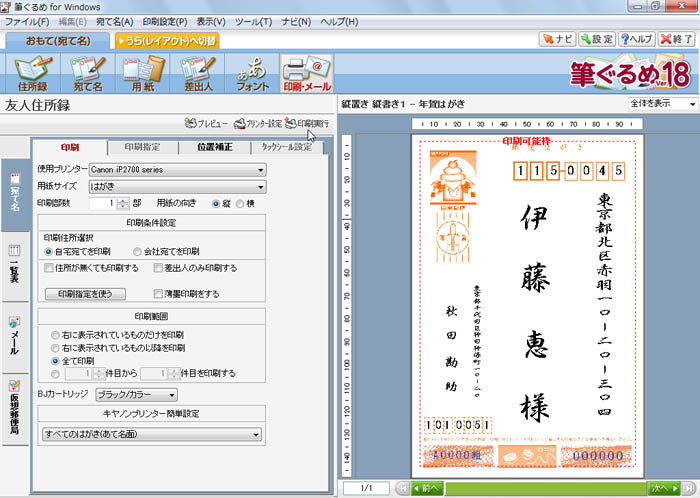Open プレビュー print preview

point(208,123)
